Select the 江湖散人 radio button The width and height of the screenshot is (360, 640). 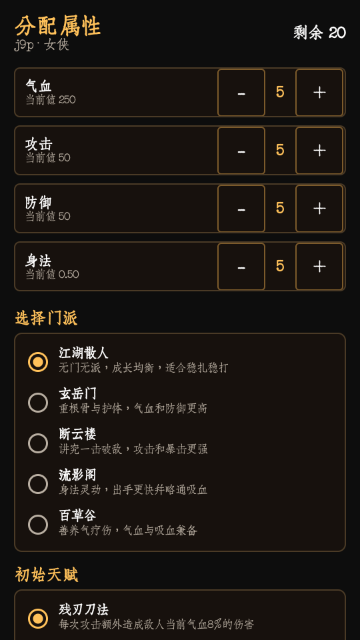coord(38,362)
